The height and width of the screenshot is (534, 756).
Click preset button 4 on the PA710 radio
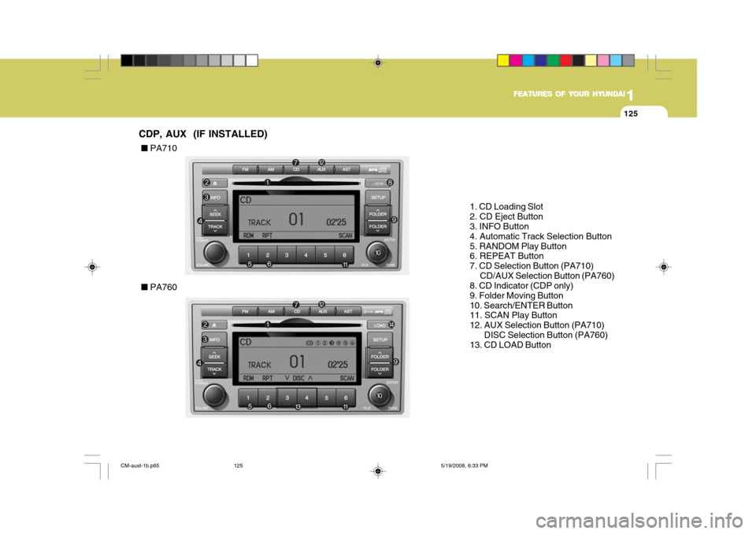[306, 254]
